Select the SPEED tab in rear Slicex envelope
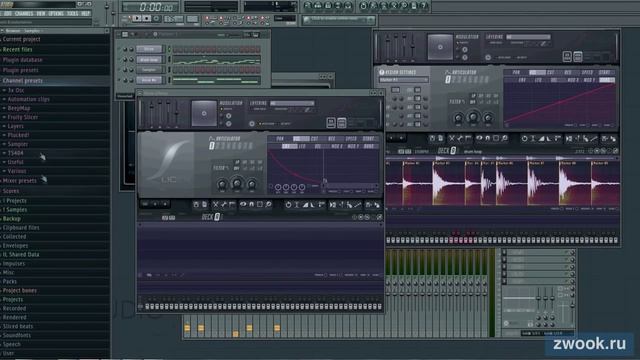Screen dimensions: 640x360 point(587,72)
